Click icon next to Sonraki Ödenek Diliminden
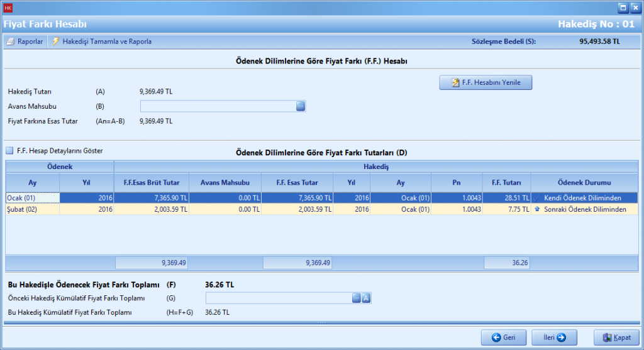 click(537, 209)
